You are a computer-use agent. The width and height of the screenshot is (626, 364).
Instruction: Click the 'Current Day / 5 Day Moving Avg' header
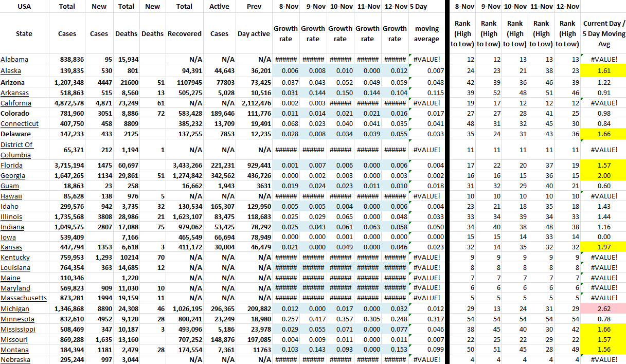click(x=604, y=33)
